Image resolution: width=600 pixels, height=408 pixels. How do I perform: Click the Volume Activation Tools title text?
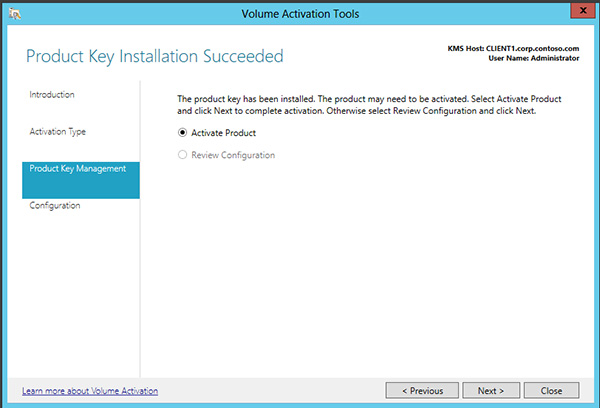pyautogui.click(x=299, y=13)
